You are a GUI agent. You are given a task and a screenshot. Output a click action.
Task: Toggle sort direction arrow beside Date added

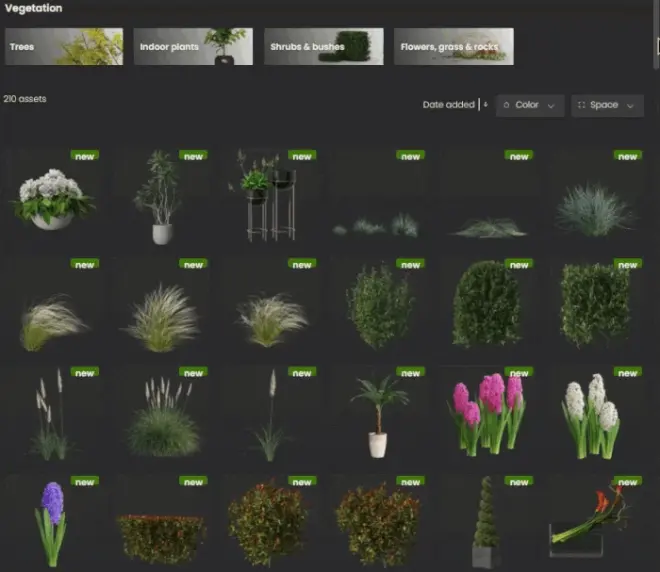click(x=486, y=105)
